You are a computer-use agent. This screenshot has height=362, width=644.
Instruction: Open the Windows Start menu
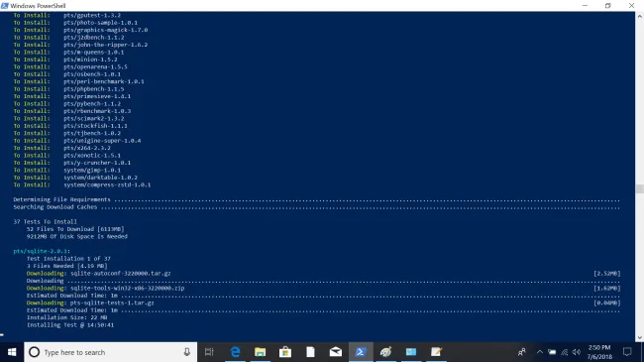(12, 352)
